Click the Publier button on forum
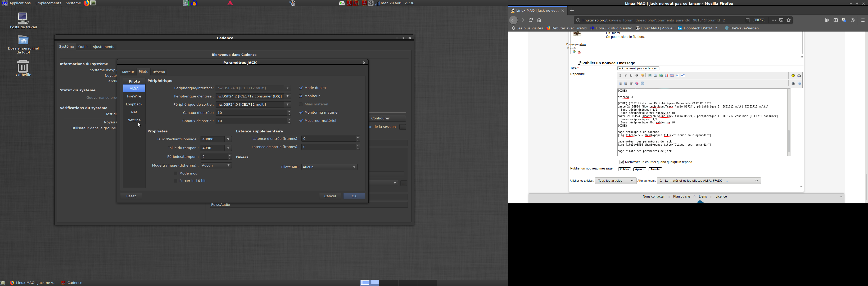Viewport: 868px width, 286px height. click(x=624, y=170)
